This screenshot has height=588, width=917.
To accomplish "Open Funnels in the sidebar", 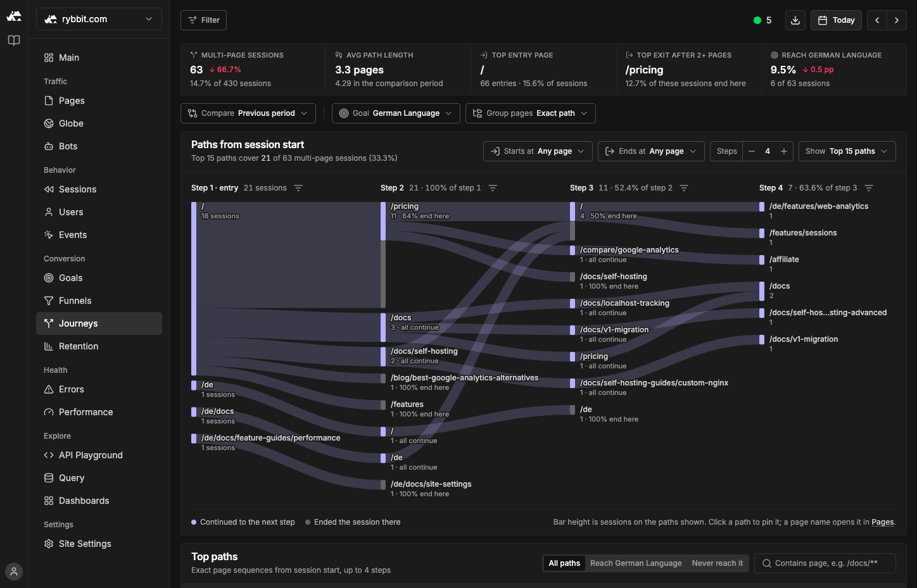I will click(x=99, y=301).
